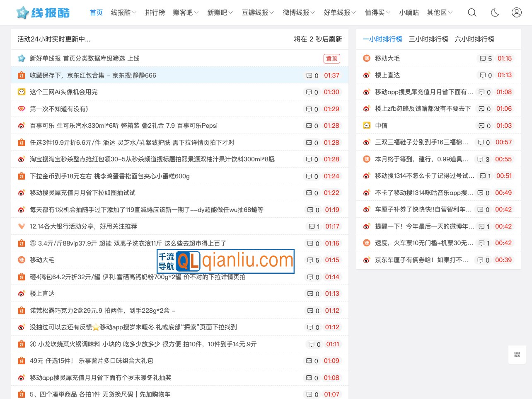
Task: Click smiley icon next to 这个三网Ai头像机会用完
Action: (22, 92)
